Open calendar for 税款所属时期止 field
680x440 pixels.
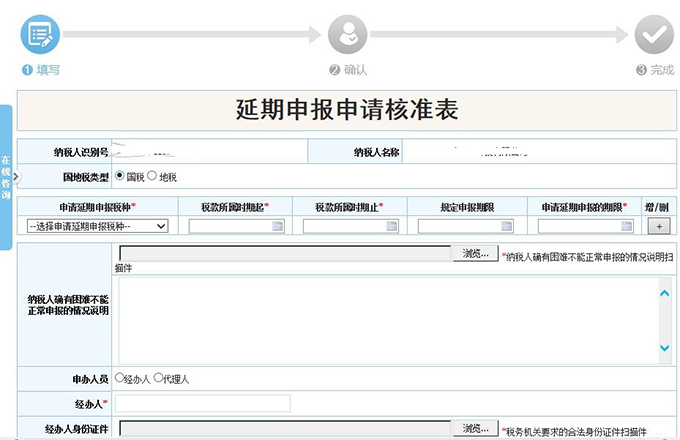click(x=391, y=227)
